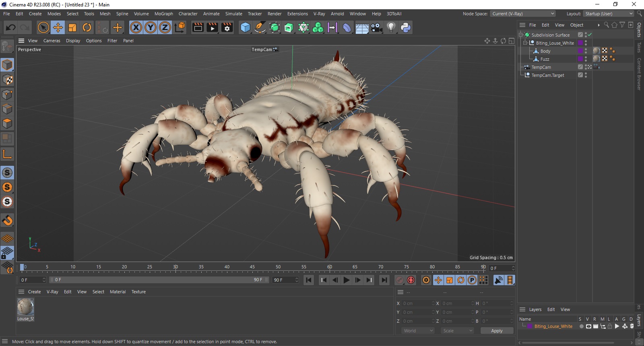
Task: Click the Apply button
Action: click(497, 331)
